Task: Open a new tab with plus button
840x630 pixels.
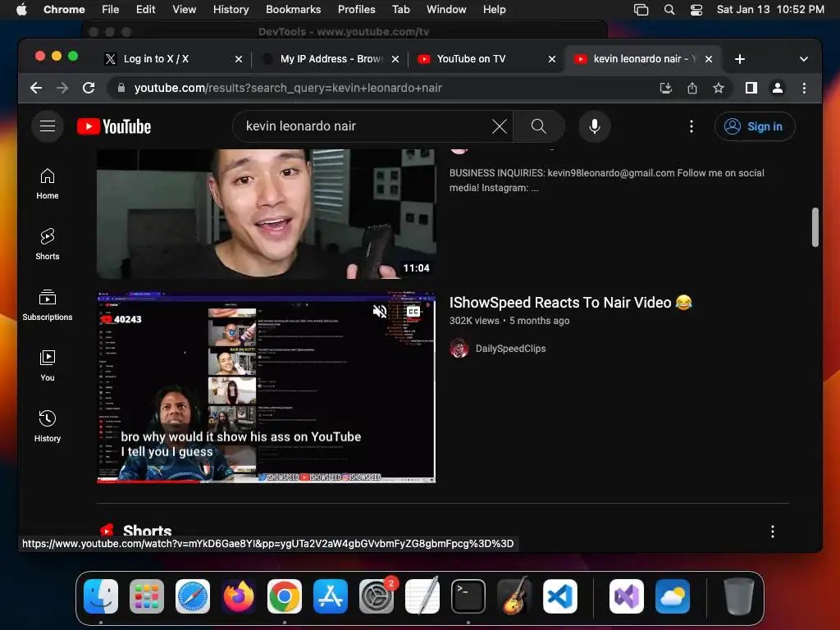Action: pyautogui.click(x=739, y=59)
